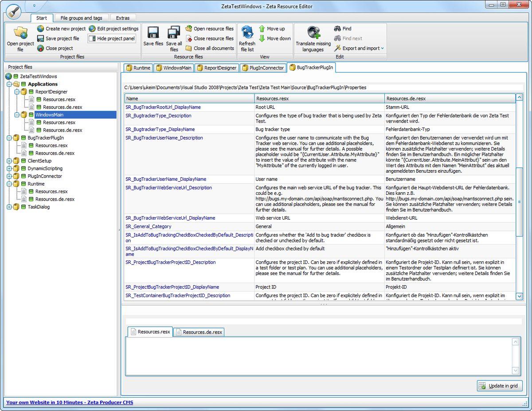The image size is (532, 411).
Task: Click the Save files floppy icon
Action: click(153, 33)
